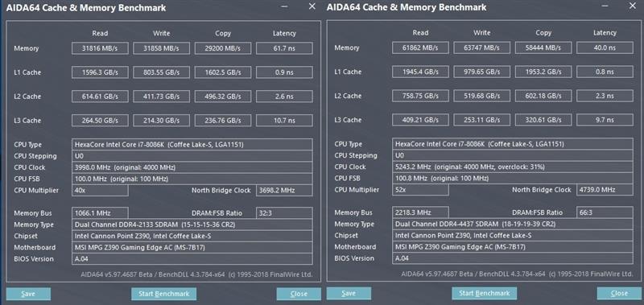
Task: Click Memory Bus field showing 1066.1 MHz
Action: (x=100, y=213)
